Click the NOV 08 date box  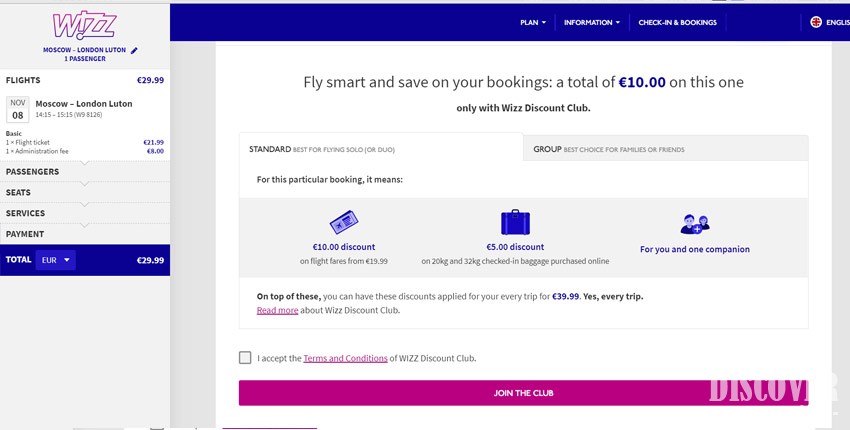pyautogui.click(x=18, y=108)
